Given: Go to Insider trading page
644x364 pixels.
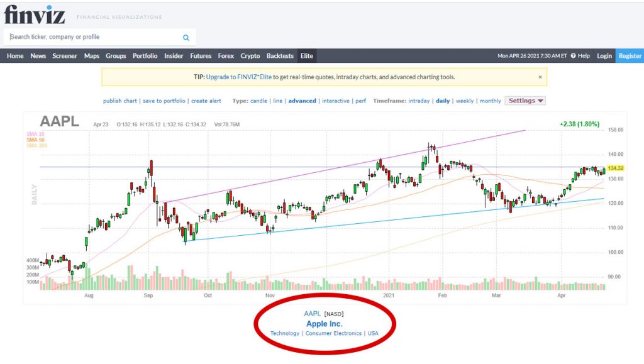Looking at the screenshot, I should 174,56.
